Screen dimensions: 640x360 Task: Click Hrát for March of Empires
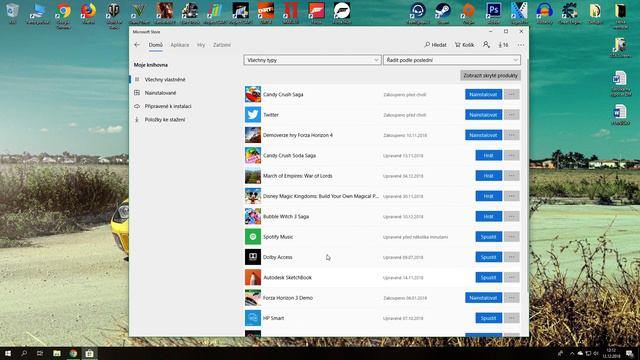coord(489,176)
